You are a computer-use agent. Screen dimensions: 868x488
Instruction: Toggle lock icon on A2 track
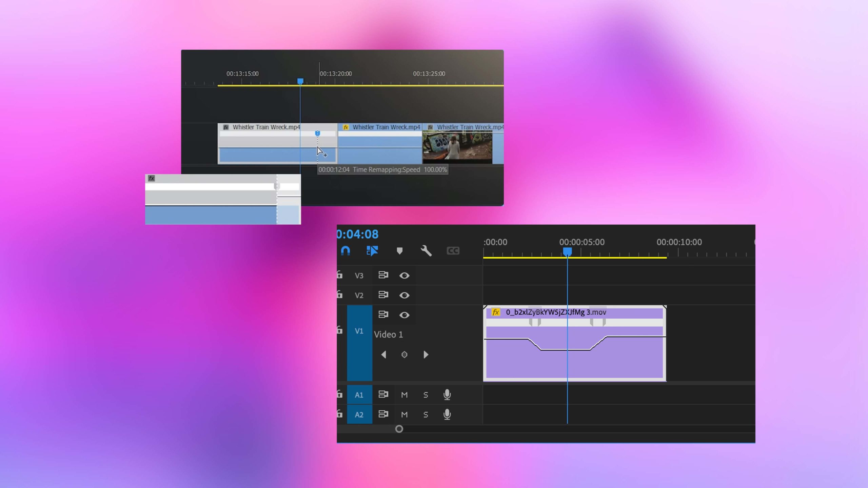[340, 413]
